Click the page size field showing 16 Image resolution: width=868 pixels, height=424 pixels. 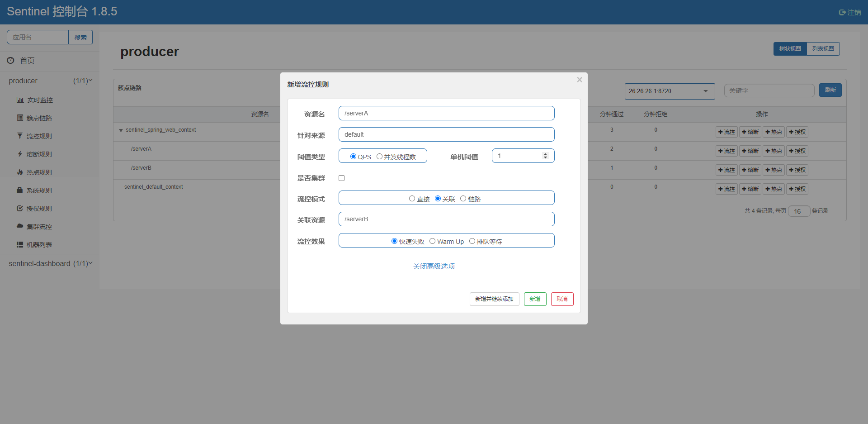(x=799, y=211)
